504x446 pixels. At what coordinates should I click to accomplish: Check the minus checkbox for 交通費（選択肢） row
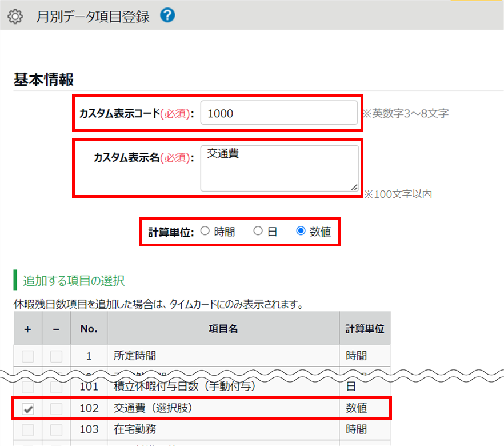click(56, 409)
